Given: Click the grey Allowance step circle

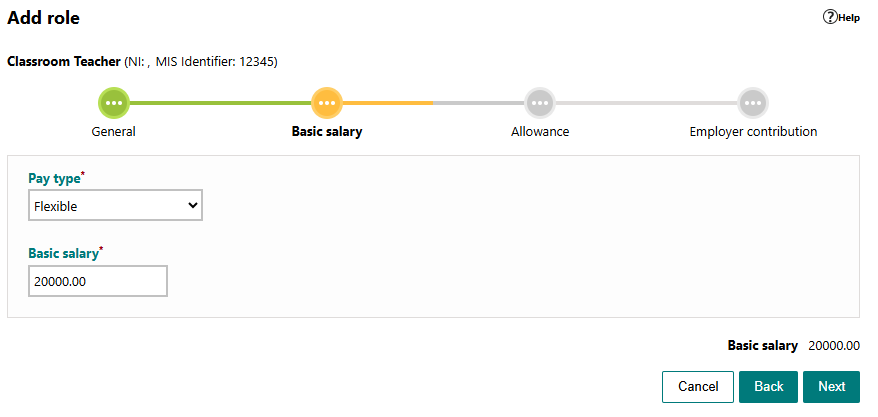Looking at the screenshot, I should pyautogui.click(x=540, y=103).
